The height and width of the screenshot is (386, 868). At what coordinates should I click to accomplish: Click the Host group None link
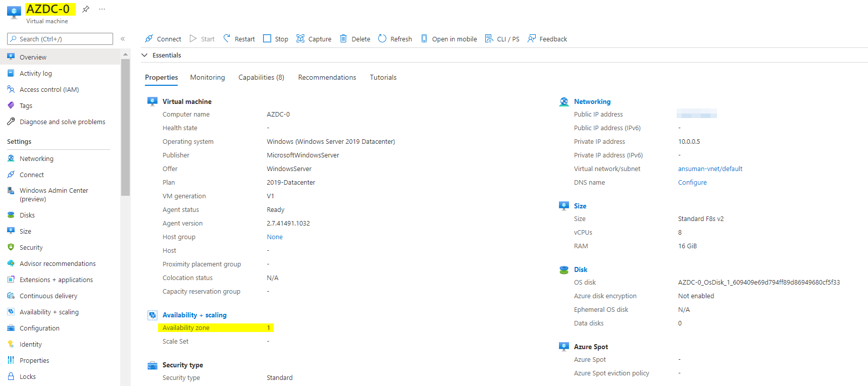(x=275, y=237)
